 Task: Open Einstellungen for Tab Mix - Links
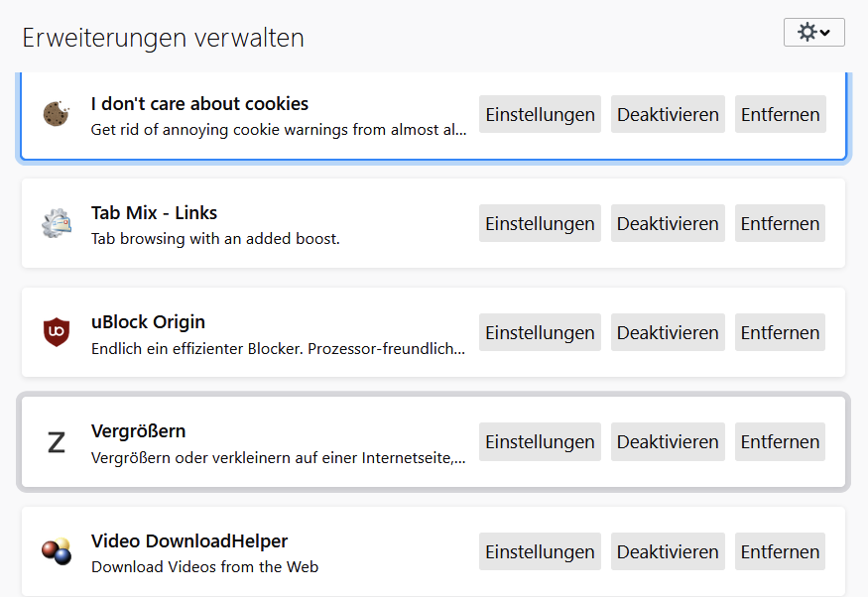(540, 223)
